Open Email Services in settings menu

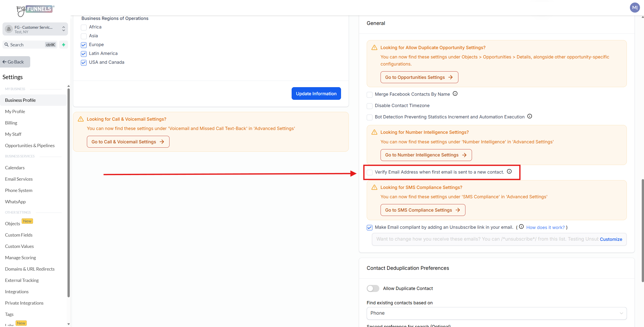coord(19,179)
